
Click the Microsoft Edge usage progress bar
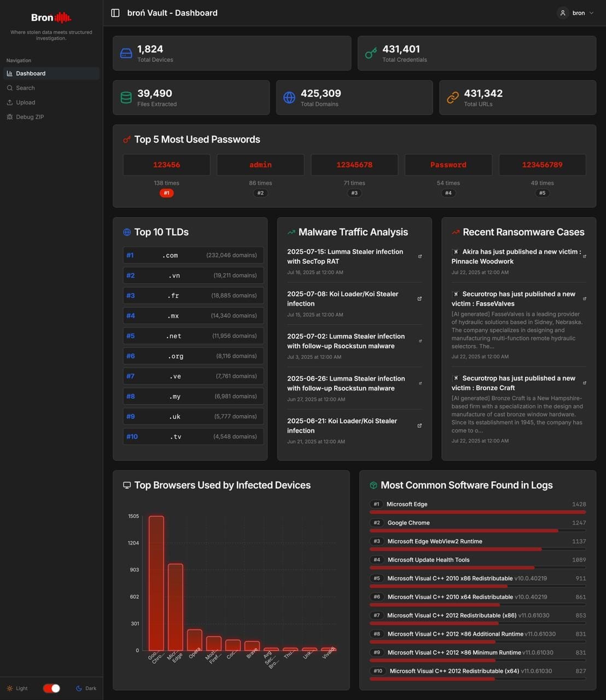(478, 512)
